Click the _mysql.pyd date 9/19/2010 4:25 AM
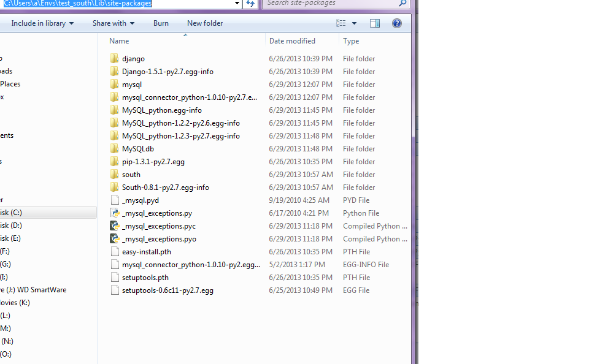 299,200
